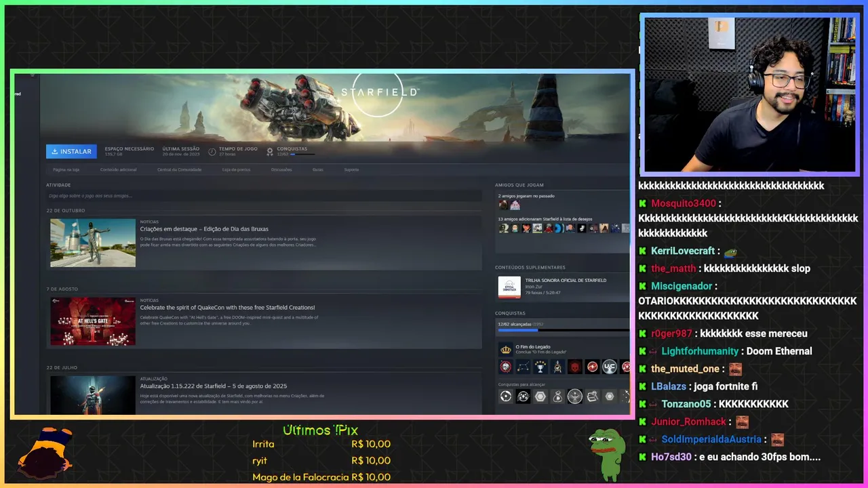The height and width of the screenshot is (488, 868).
Task: Click the emote after SoldImperialdaAustria
Action: (777, 440)
